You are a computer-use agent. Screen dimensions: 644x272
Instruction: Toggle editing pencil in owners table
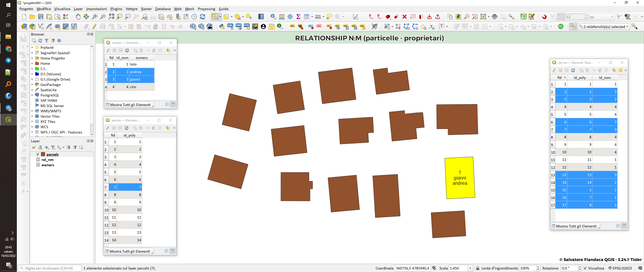108,50
